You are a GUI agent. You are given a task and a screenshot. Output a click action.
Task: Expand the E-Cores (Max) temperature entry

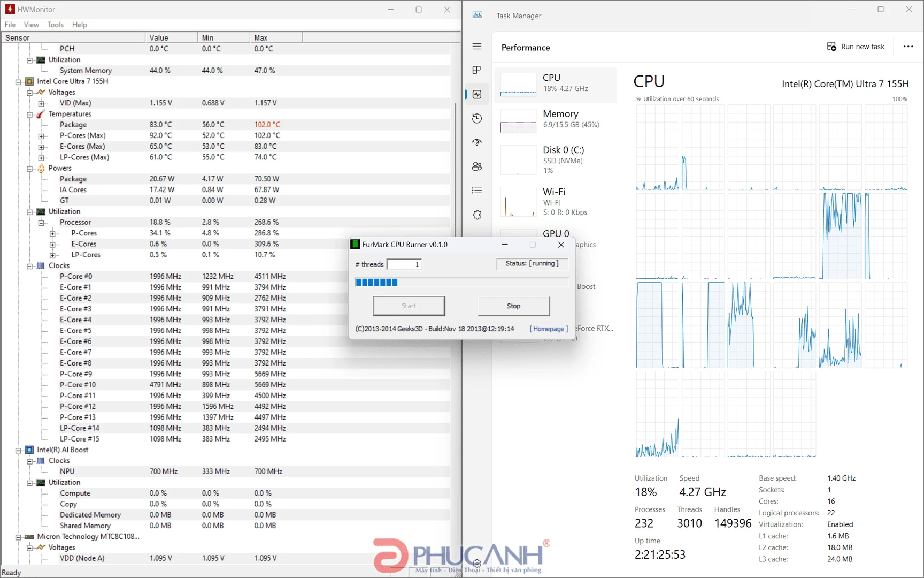coord(41,147)
